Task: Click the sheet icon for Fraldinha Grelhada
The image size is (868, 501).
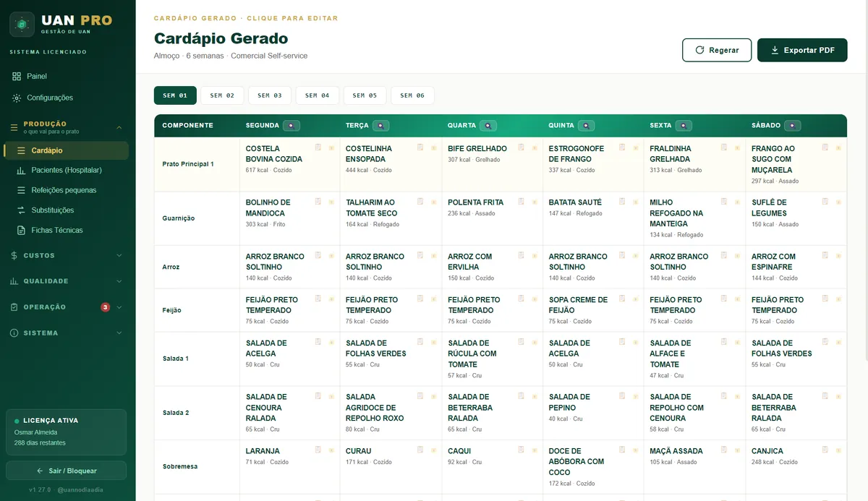Action: pos(724,147)
